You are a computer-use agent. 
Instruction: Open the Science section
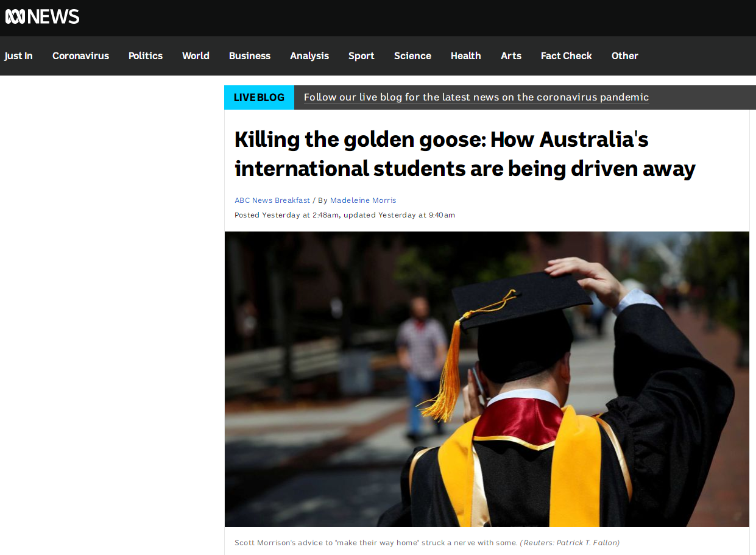click(x=412, y=55)
